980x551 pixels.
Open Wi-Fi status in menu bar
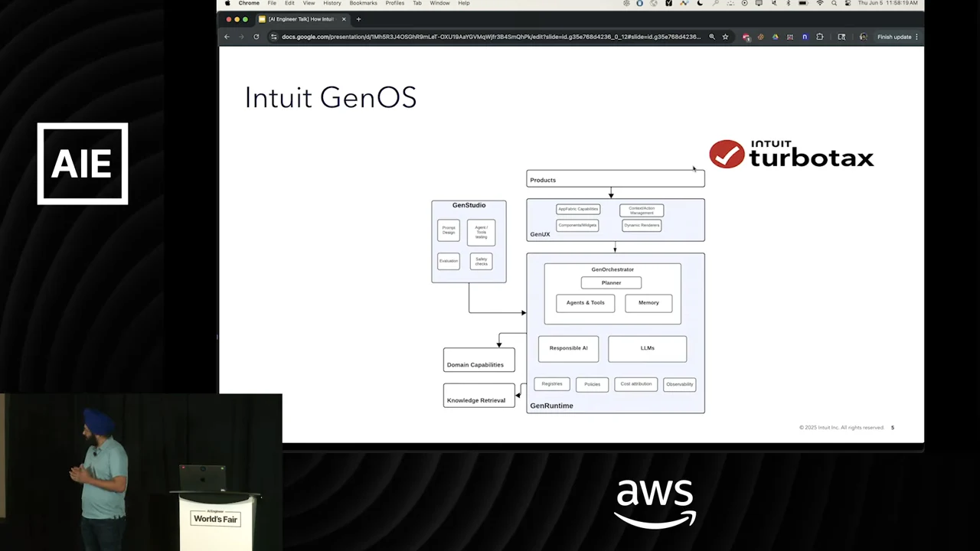820,3
